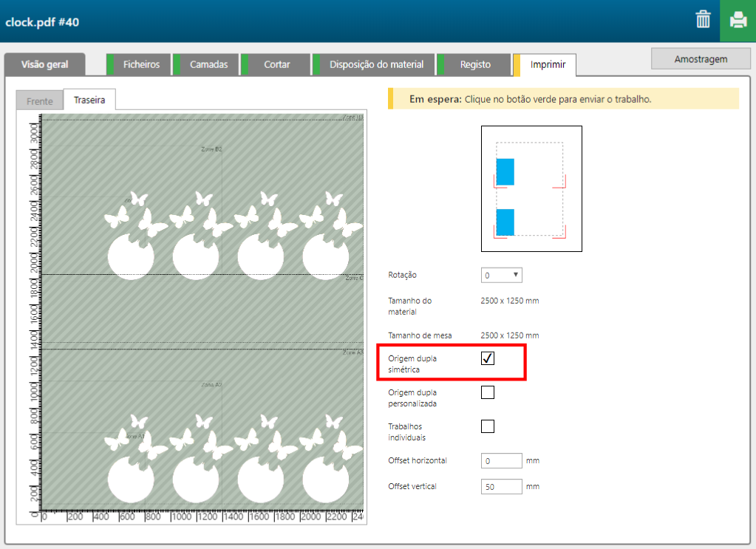Disable Origem dupla simétrica checkbox

click(x=488, y=358)
